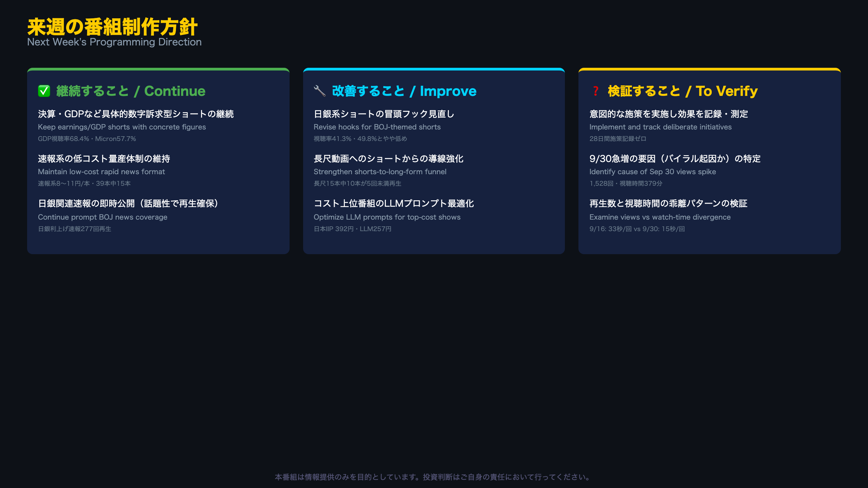
Task: Click the stat 視聴率41.3%・49.8%とやや低め
Action: coord(360,139)
